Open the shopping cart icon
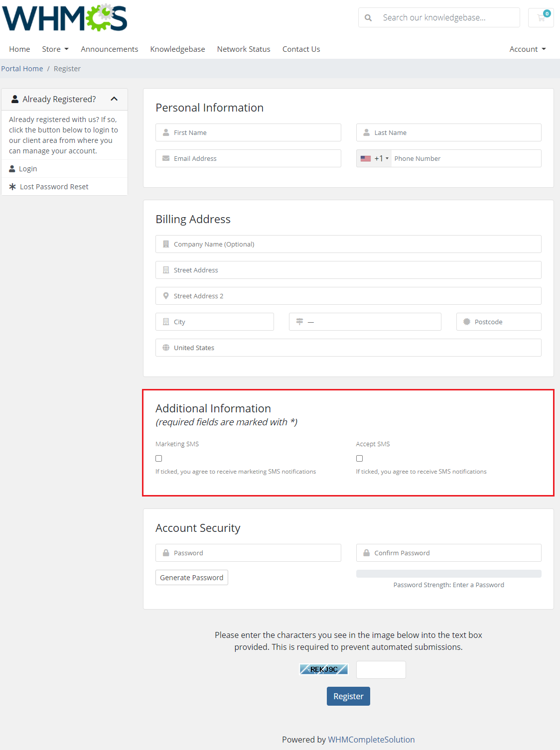This screenshot has height=750, width=560. click(x=541, y=17)
